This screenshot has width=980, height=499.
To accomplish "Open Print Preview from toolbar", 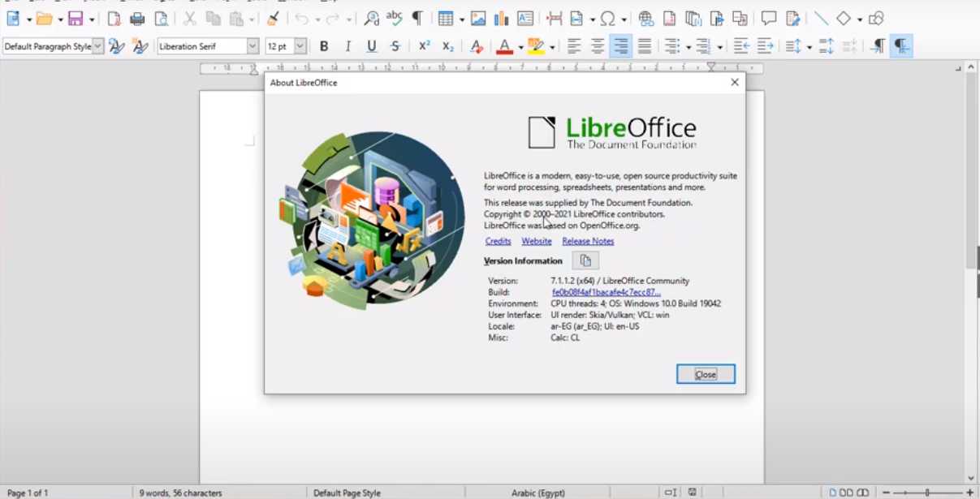I will click(x=162, y=18).
